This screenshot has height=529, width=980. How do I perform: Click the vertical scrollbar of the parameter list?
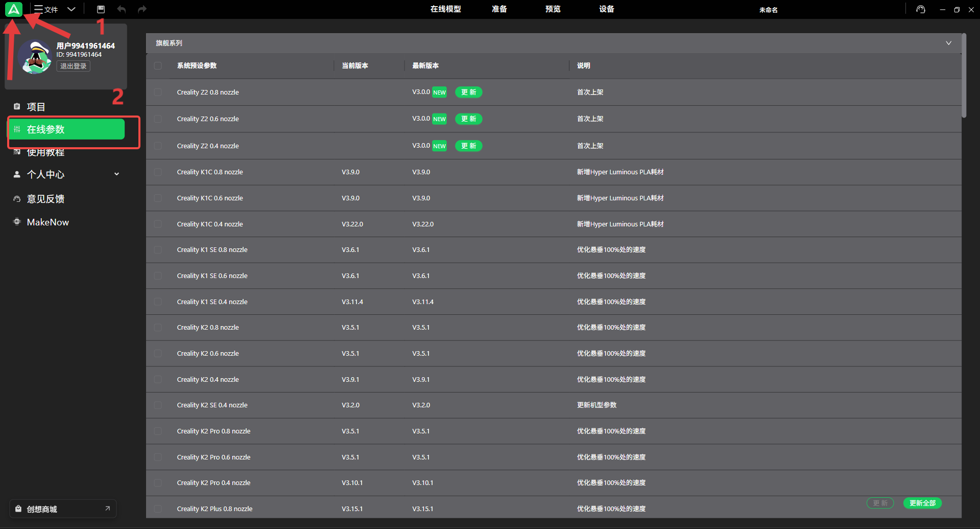tap(964, 77)
